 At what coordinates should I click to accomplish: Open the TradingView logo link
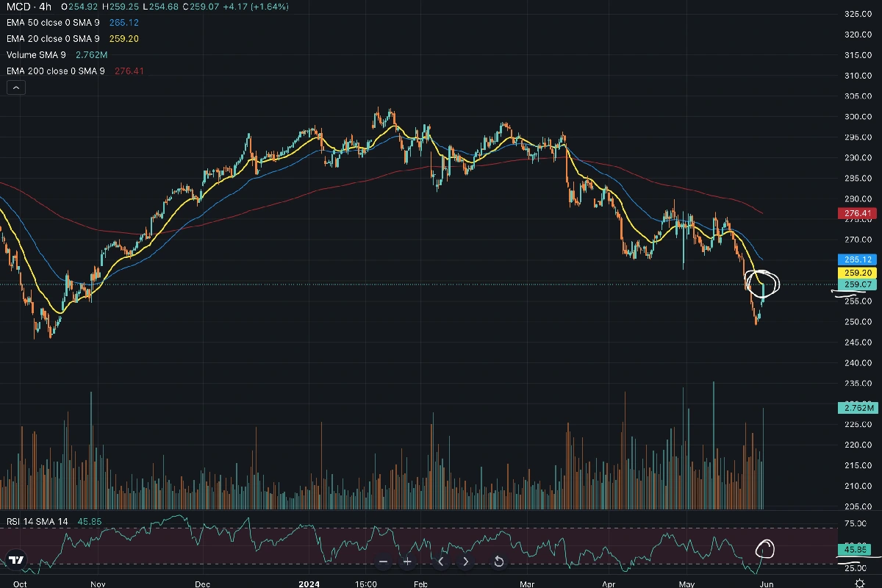[17, 559]
